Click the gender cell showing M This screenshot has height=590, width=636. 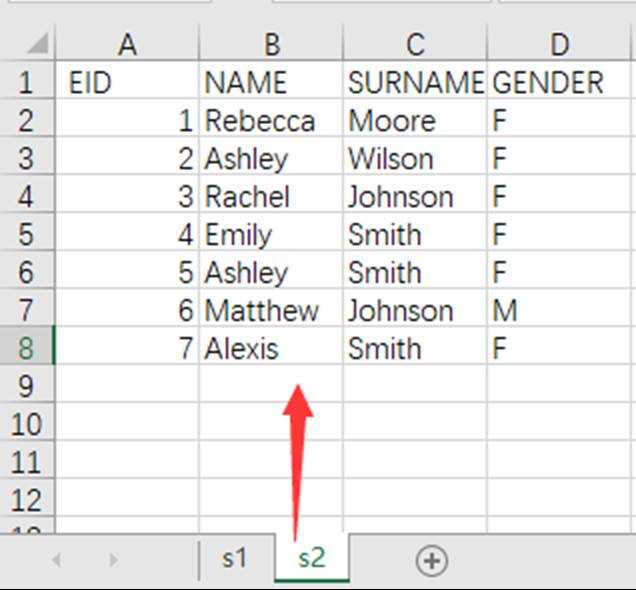coord(559,309)
